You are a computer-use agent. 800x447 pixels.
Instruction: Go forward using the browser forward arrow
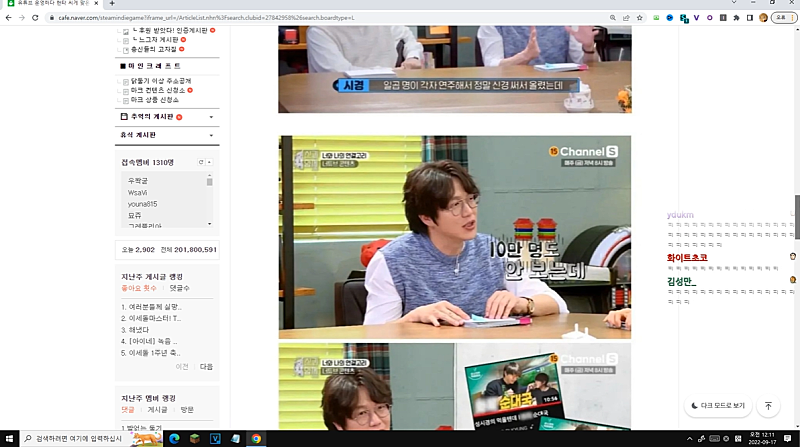point(22,17)
